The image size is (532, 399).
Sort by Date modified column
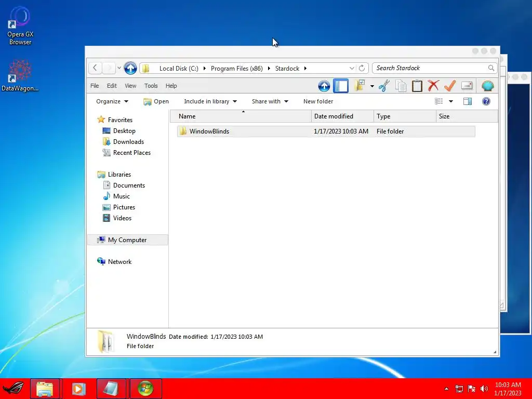pos(342,116)
